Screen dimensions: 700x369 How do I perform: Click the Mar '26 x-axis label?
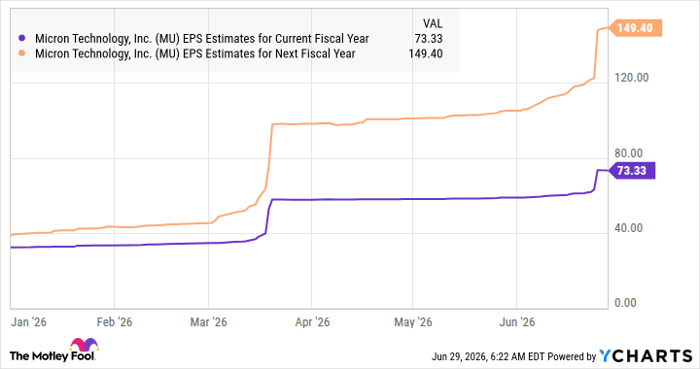click(x=208, y=322)
